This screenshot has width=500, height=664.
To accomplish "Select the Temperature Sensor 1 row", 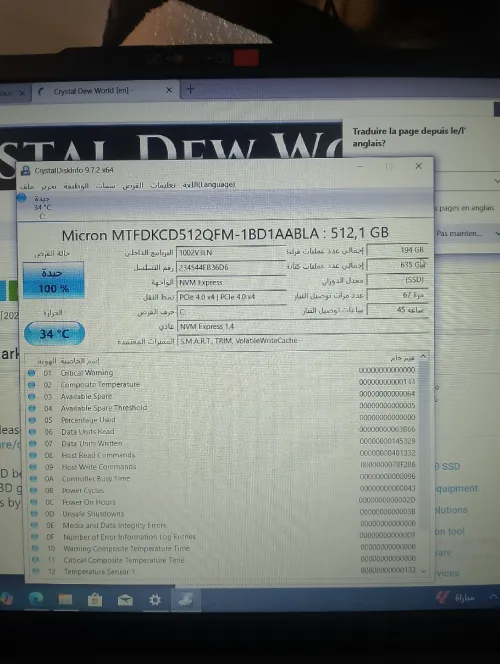I will 224,572.
